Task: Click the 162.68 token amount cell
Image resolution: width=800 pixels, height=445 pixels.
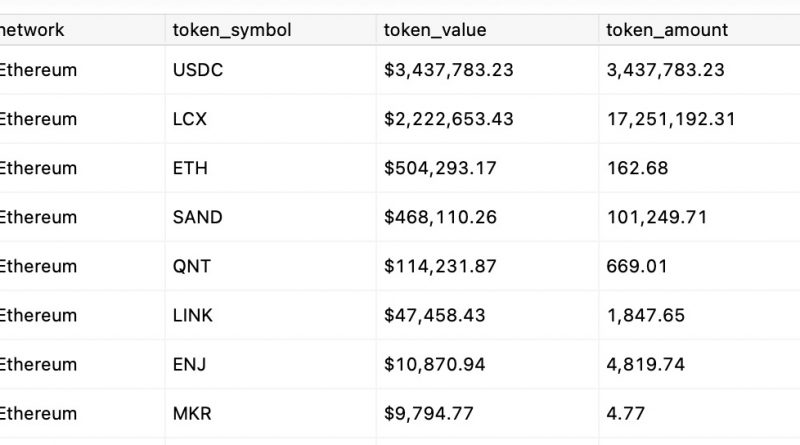Action: click(637, 168)
